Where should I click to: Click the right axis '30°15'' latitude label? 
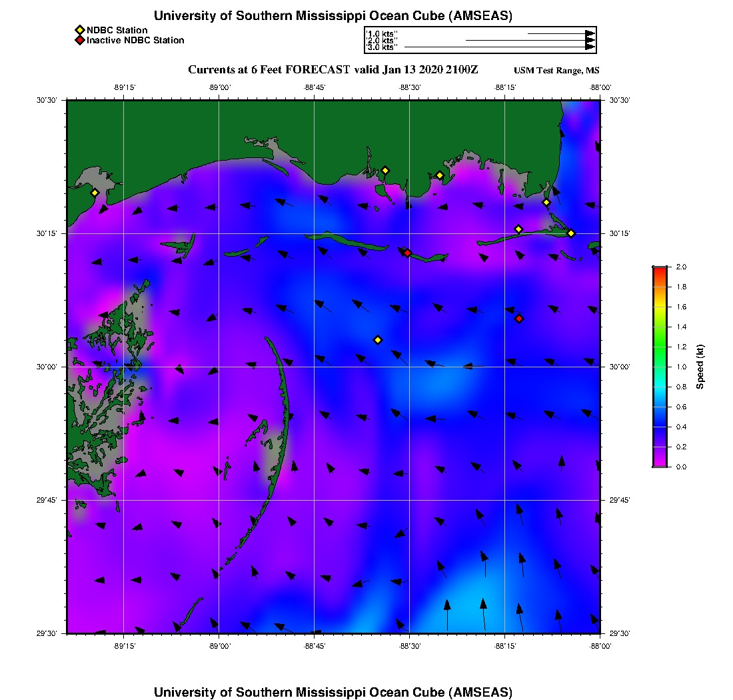tap(620, 234)
